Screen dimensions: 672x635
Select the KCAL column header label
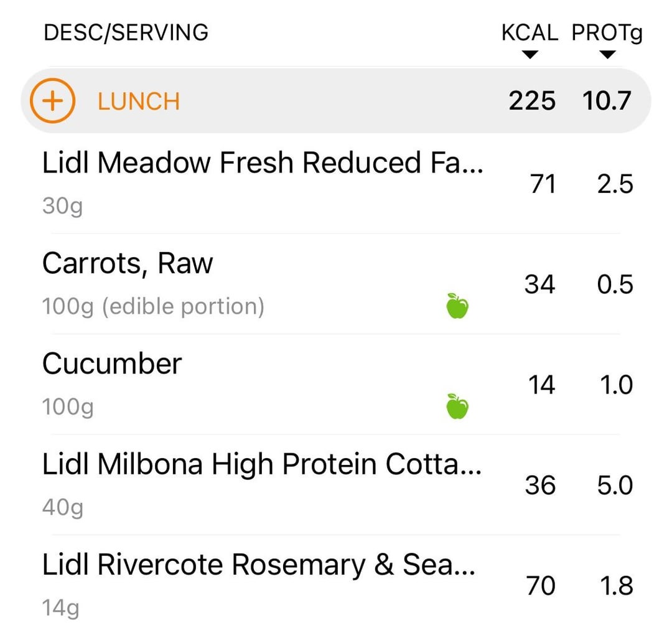pyautogui.click(x=530, y=33)
